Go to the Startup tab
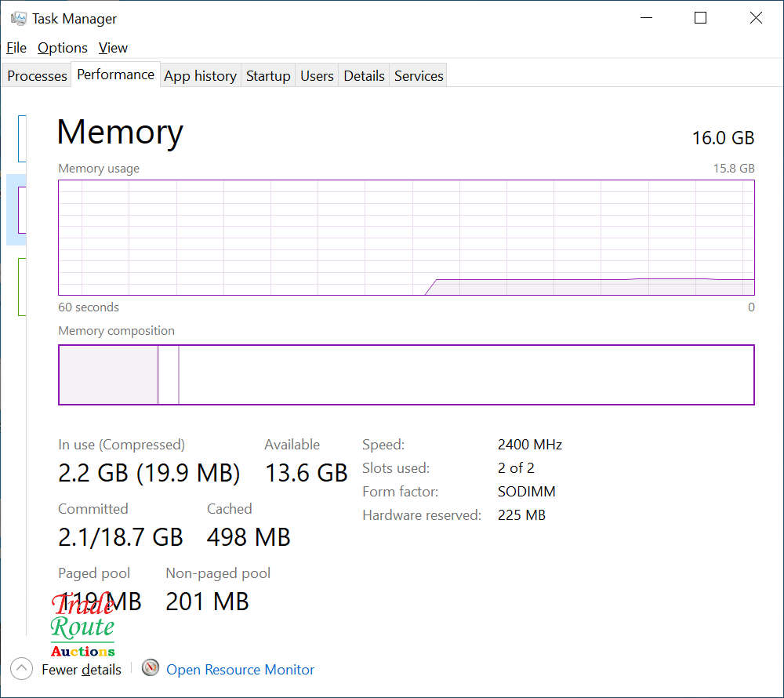This screenshot has height=698, width=784. click(x=268, y=76)
